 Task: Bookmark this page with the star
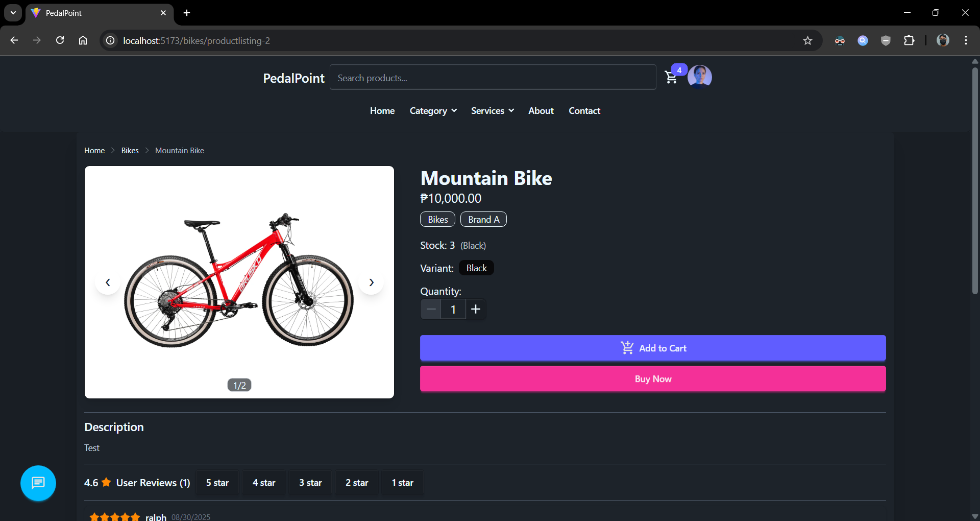(807, 40)
